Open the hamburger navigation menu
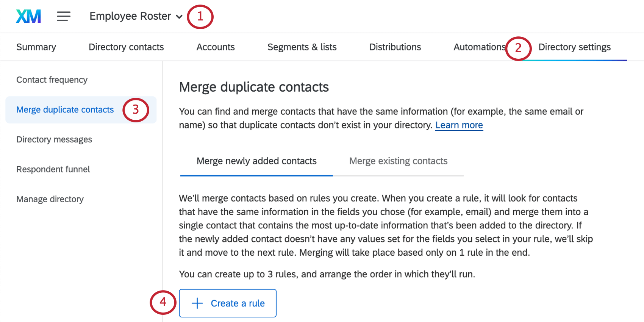 [63, 16]
